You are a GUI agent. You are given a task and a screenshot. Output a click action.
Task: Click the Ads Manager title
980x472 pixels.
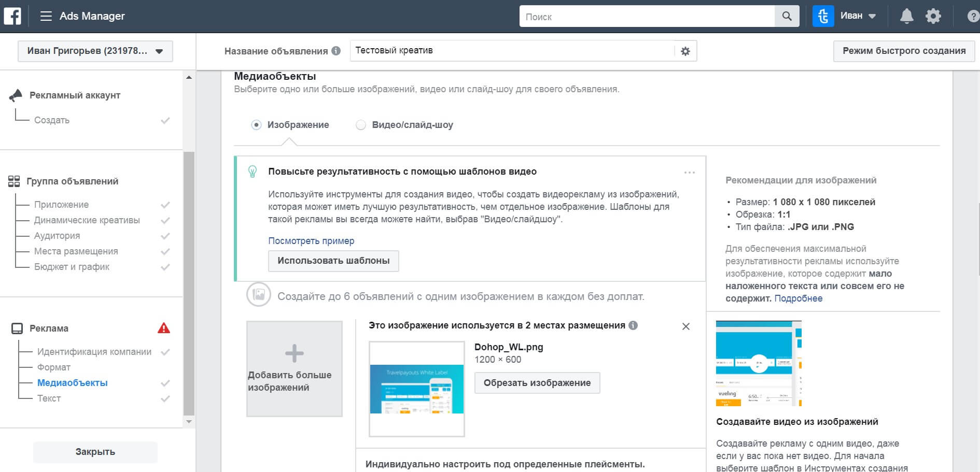[92, 16]
